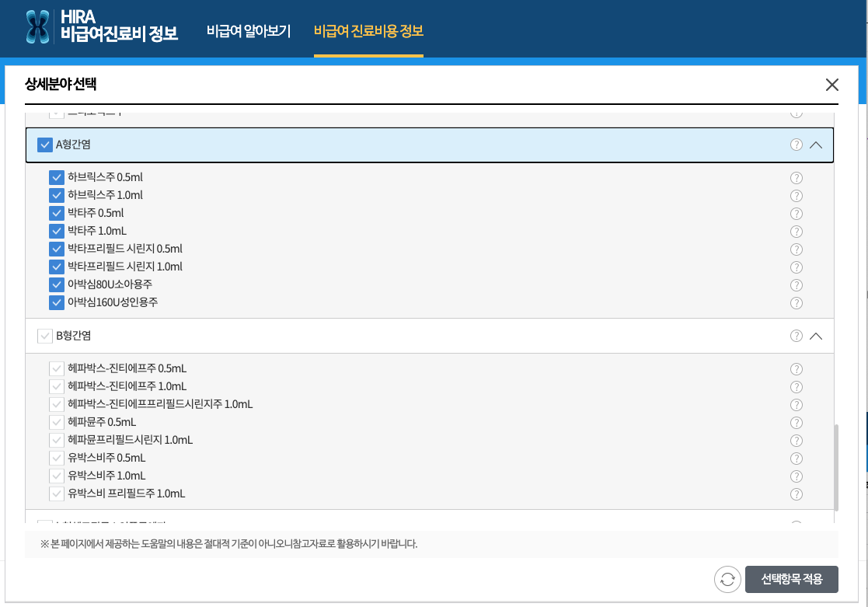The image size is (868, 607).
Task: Switch to the 비급여 알아보기 tab
Action: [249, 33]
